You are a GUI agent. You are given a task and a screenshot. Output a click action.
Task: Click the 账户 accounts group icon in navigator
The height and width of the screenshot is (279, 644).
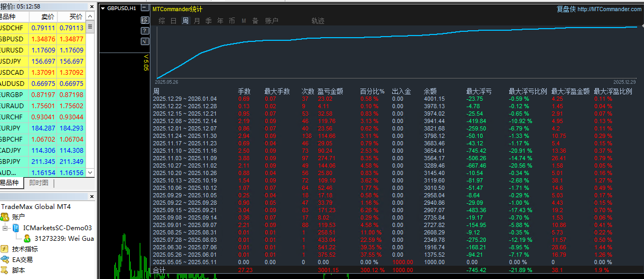tap(5, 217)
